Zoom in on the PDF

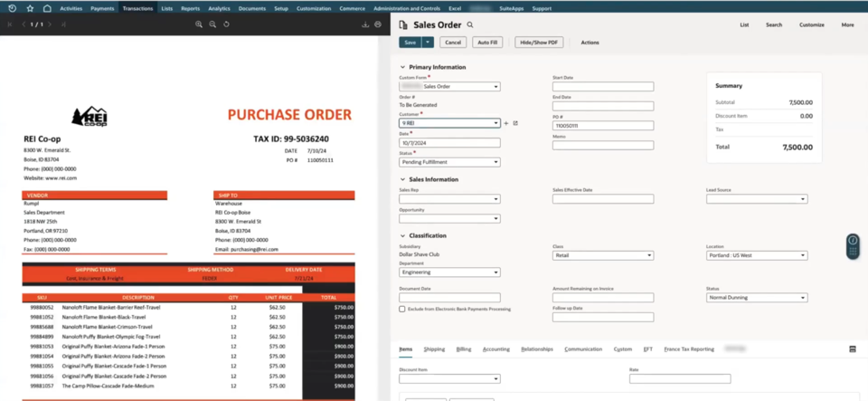(199, 24)
